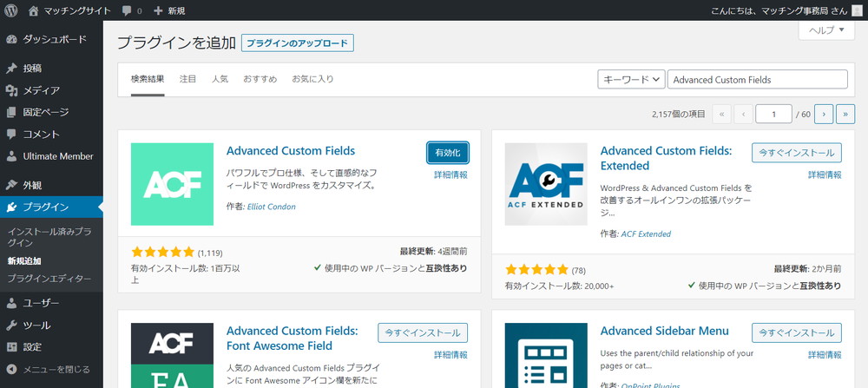Open the プラグイン menu

(x=51, y=207)
